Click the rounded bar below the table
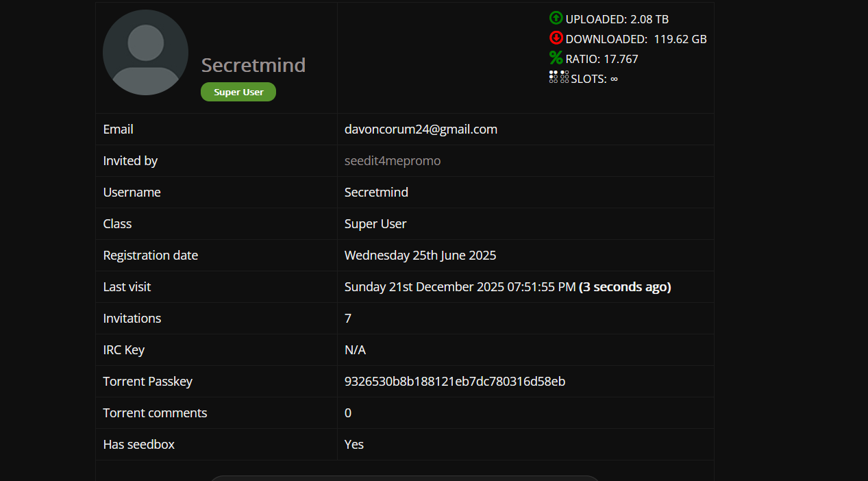868x481 pixels. click(x=404, y=478)
